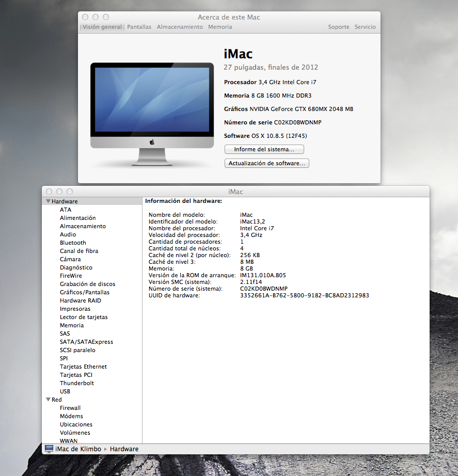Open the Soporte tab
Screen dimensions: 458x476
339,27
